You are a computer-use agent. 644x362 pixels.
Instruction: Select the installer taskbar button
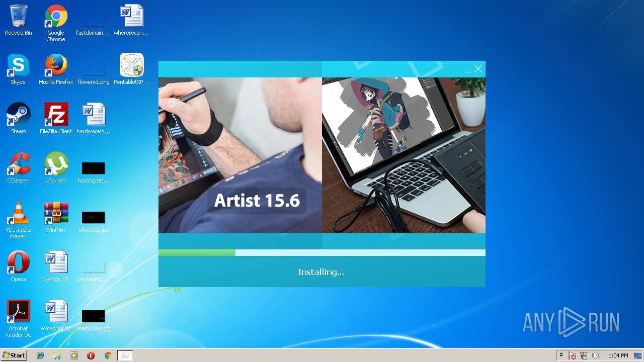click(125, 355)
